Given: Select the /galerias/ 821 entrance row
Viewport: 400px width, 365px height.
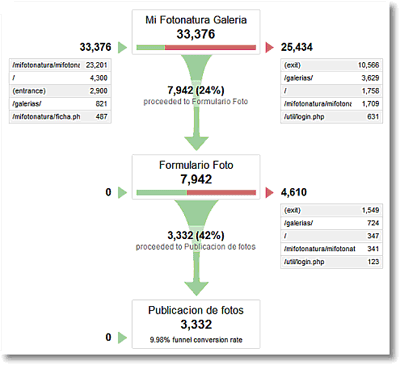Looking at the screenshot, I should [60, 104].
